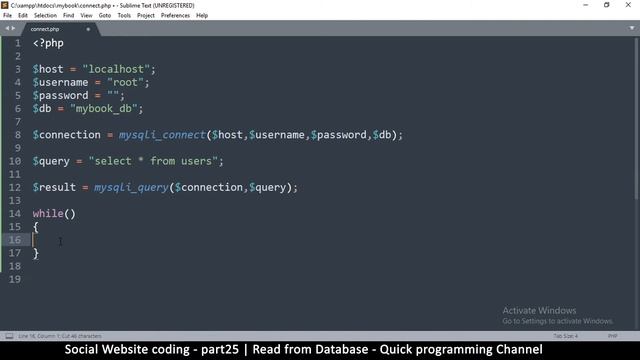Click line number 8 in gutter

(x=18, y=135)
